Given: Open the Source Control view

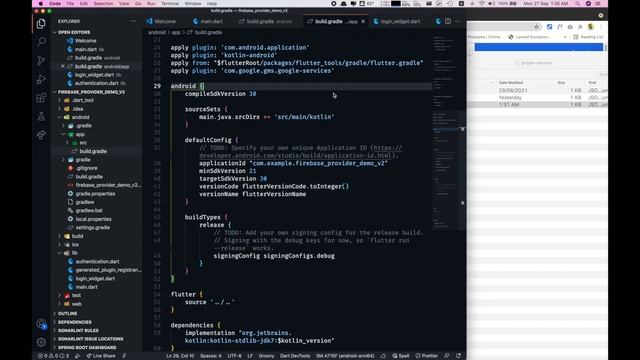Looking at the screenshot, I should pos(41,60).
